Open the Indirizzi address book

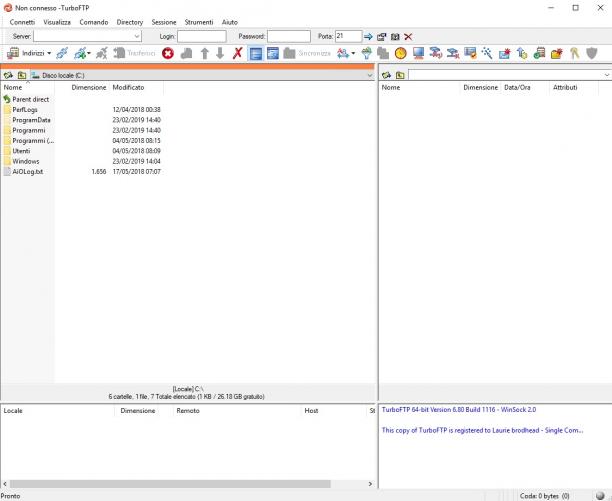26,53
